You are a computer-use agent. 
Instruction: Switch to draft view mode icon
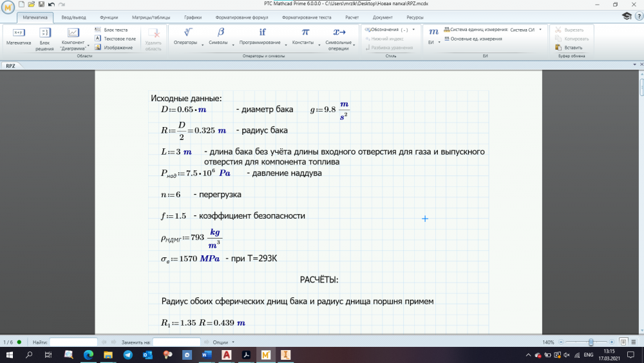634,342
